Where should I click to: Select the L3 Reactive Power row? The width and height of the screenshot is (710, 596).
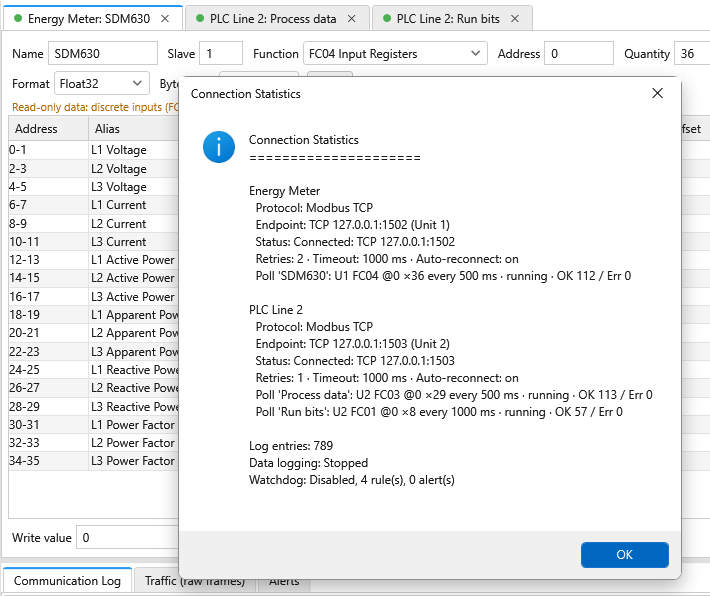(94, 406)
